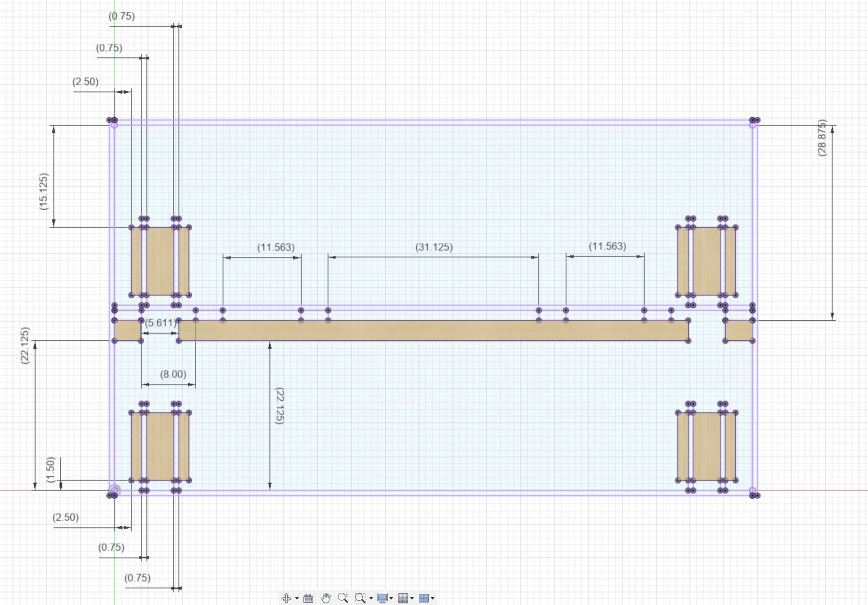The width and height of the screenshot is (868, 605).
Task: Click the Grid and Snaps icon
Action: [404, 598]
